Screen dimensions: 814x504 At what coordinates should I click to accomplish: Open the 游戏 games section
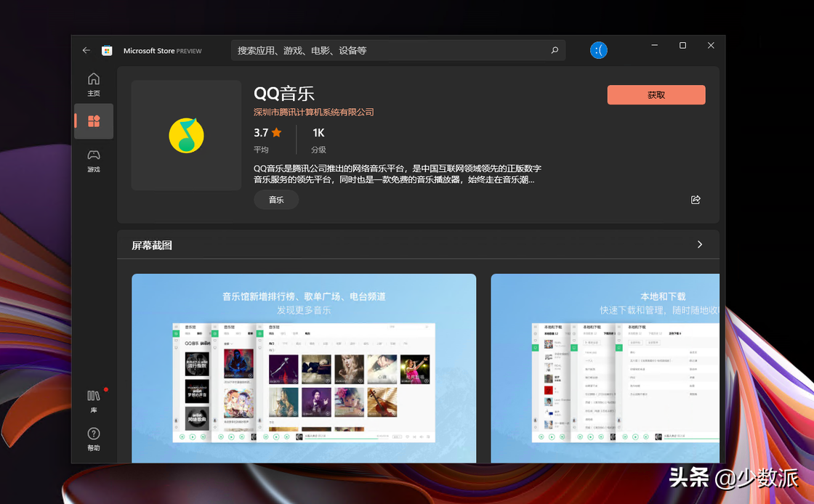(x=94, y=160)
